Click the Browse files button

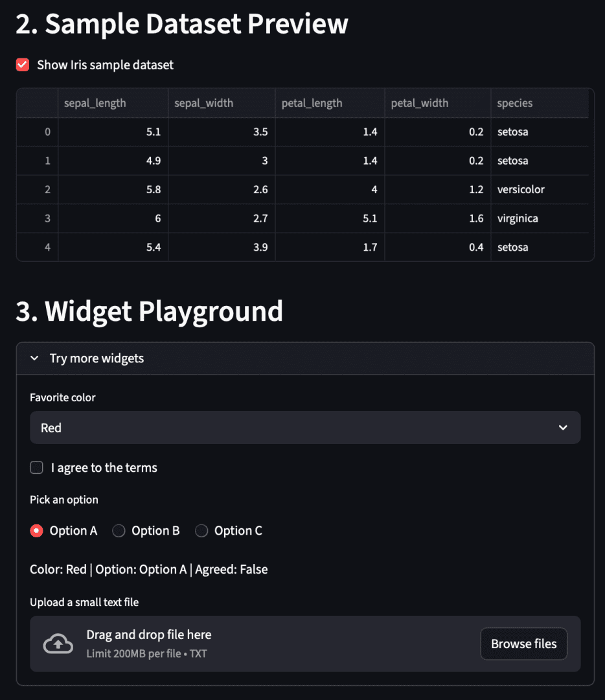point(523,644)
